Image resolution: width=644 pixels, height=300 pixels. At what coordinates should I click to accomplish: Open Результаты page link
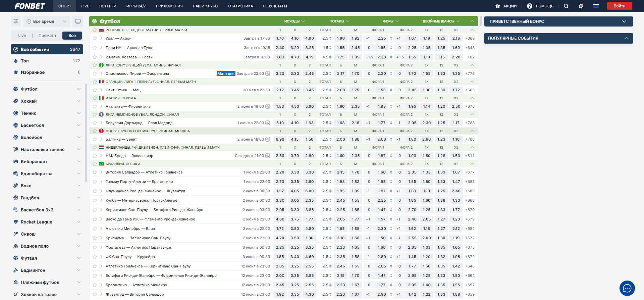[275, 6]
